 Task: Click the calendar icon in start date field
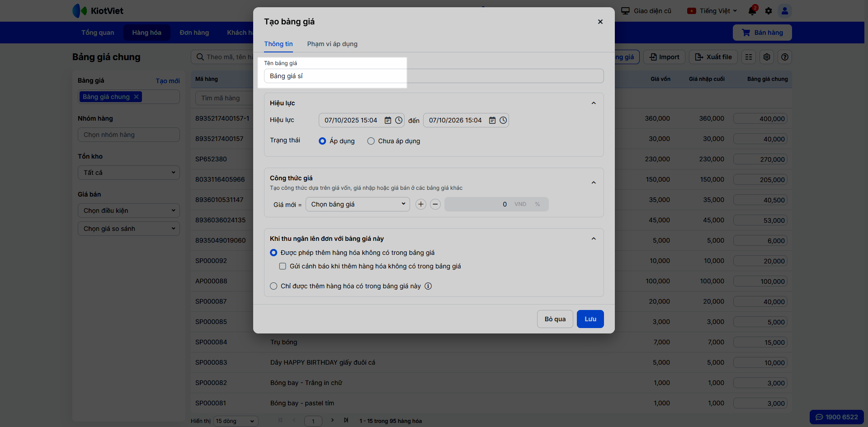388,120
